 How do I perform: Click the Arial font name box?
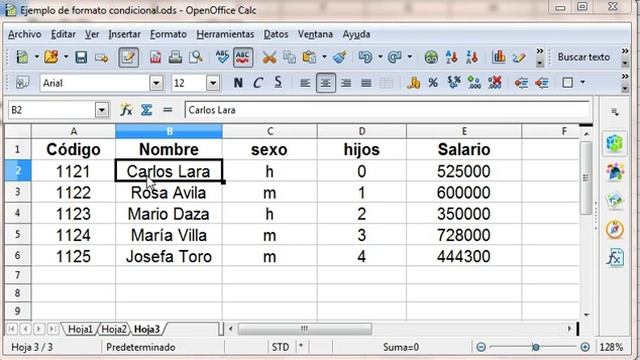point(95,83)
